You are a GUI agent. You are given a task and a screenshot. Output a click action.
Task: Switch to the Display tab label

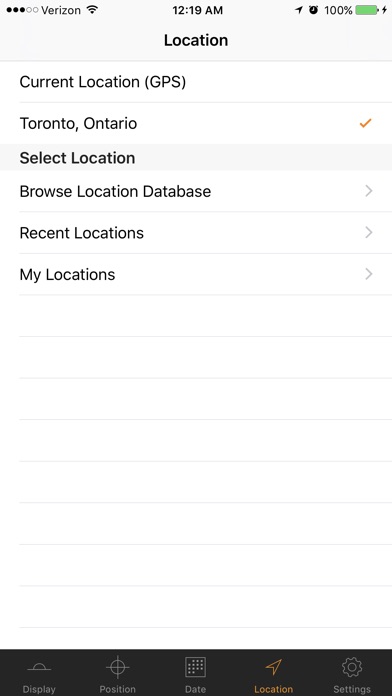click(39, 689)
